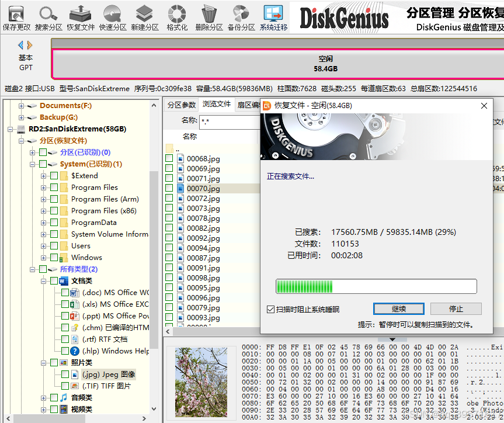504x423 pixels.
Task: Switch to the 分区参数 tab
Action: [181, 105]
